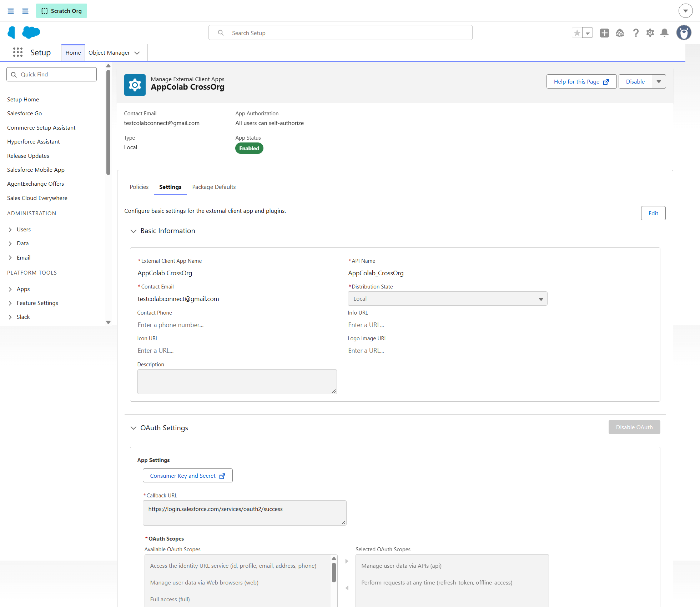The width and height of the screenshot is (700, 607).
Task: Switch to the Policies tab
Action: click(x=139, y=187)
